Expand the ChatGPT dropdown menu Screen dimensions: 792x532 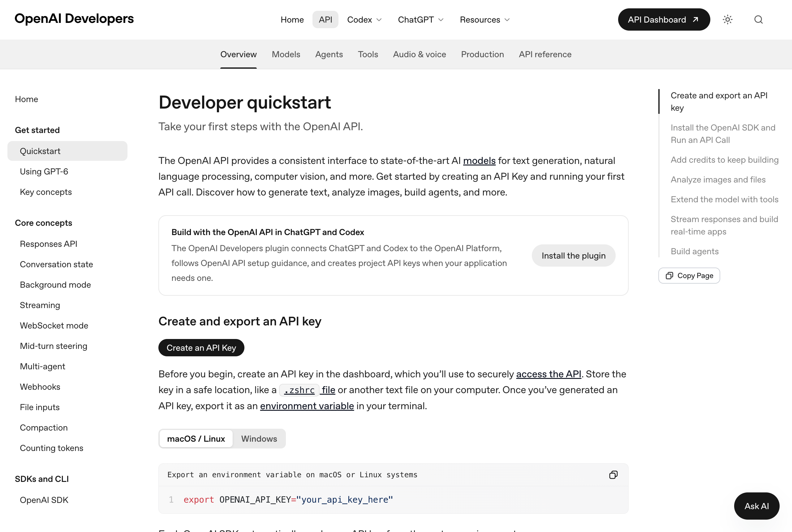[x=420, y=20]
